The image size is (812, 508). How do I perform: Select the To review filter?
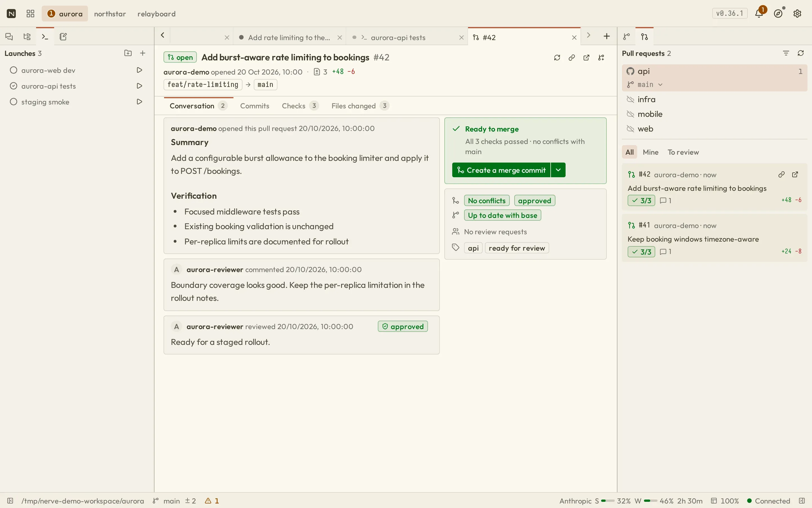pyautogui.click(x=683, y=152)
